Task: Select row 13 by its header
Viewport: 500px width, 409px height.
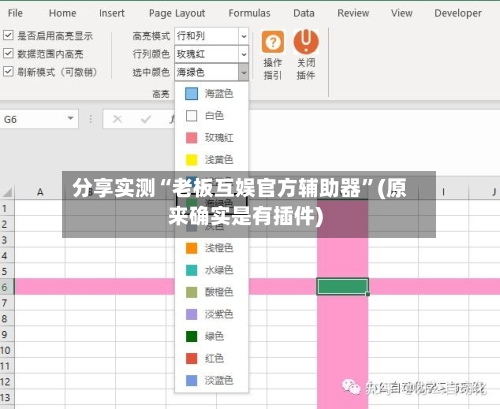Action: click(7, 397)
